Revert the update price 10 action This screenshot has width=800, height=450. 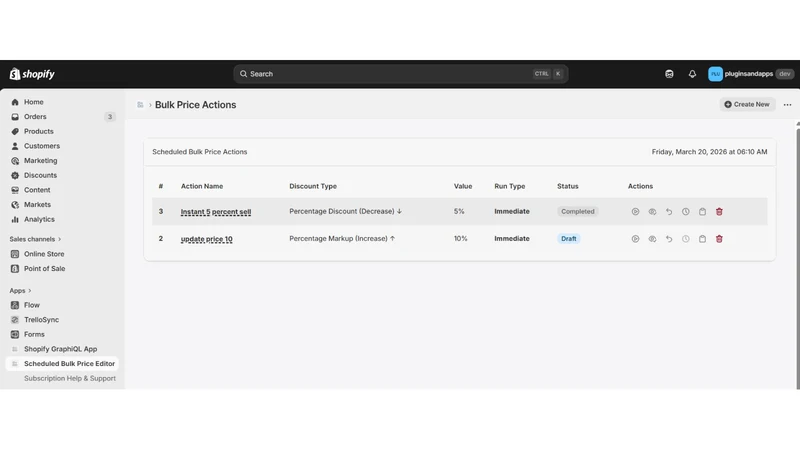[669, 239]
